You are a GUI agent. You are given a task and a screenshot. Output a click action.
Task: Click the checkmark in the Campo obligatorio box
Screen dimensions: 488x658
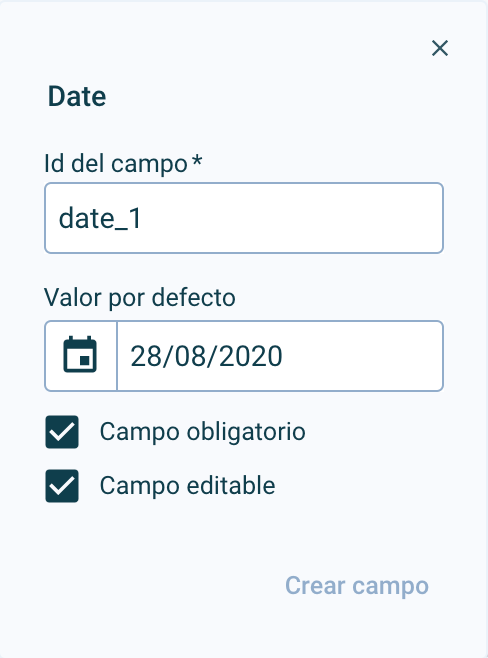pyautogui.click(x=62, y=432)
